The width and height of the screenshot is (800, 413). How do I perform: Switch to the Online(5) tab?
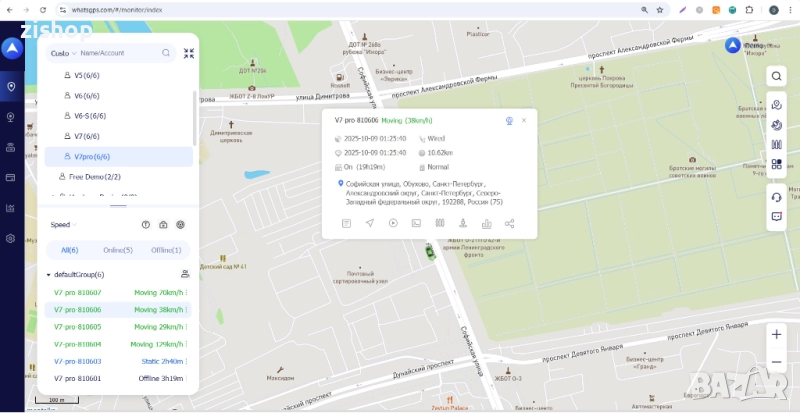(x=118, y=250)
